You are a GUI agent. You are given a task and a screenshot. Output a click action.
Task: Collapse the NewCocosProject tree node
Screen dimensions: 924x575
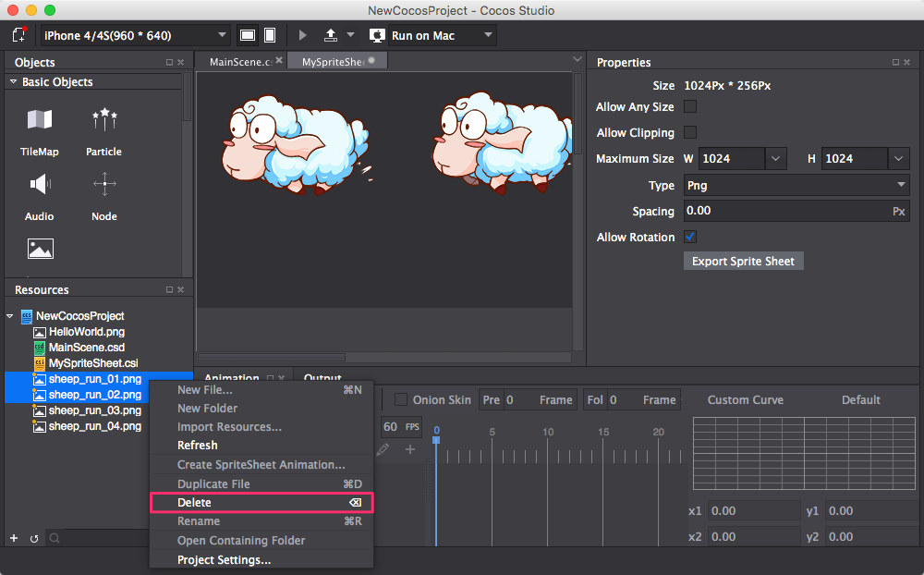click(10, 316)
